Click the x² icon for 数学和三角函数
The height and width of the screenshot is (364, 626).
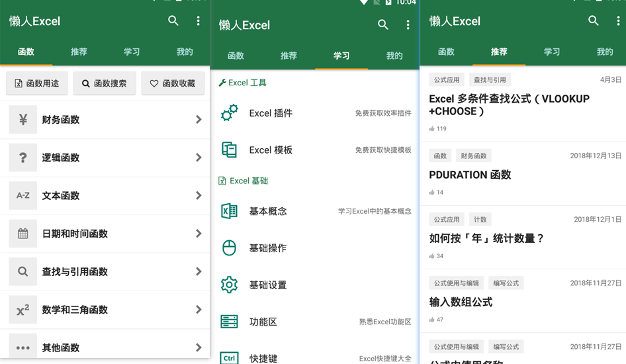pos(22,310)
